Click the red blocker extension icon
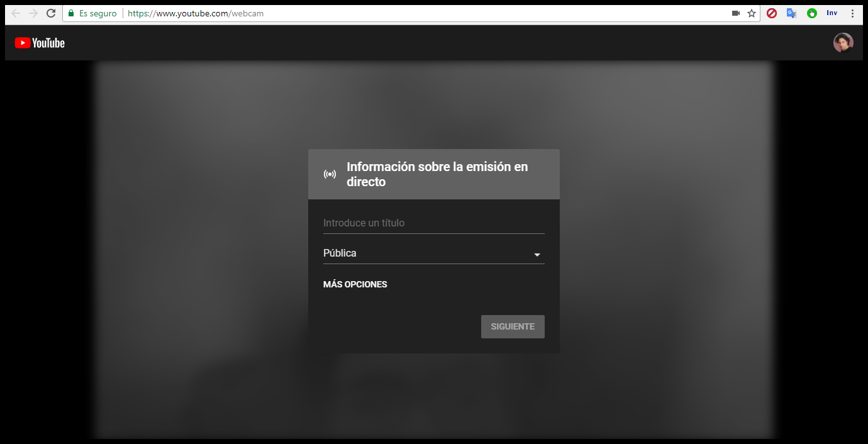Screen dimensions: 868x444 pos(772,13)
